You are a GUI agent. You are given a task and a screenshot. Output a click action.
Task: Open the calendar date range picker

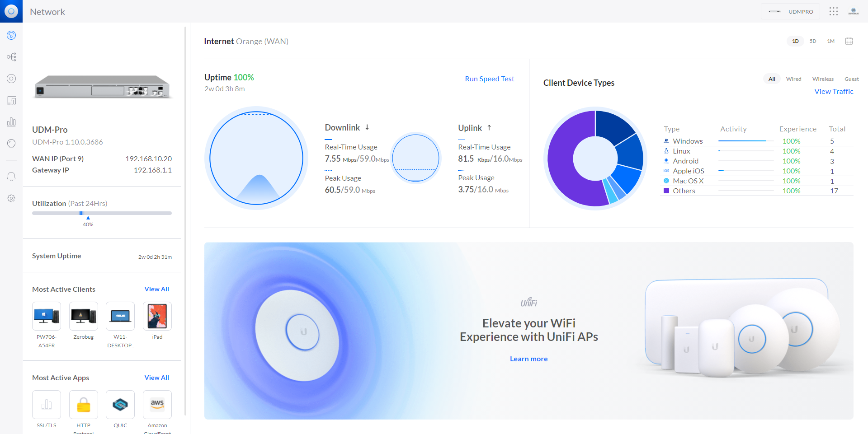[849, 41]
